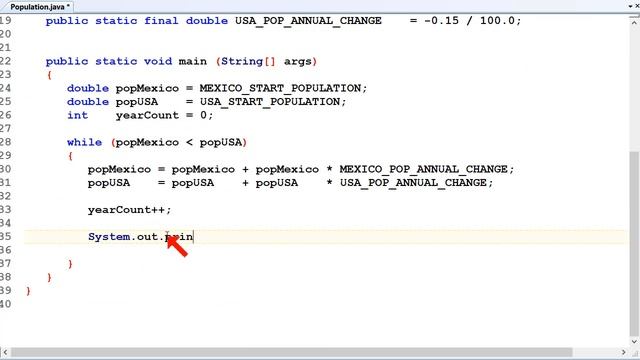Click the closing brace on line 39

coord(28,291)
